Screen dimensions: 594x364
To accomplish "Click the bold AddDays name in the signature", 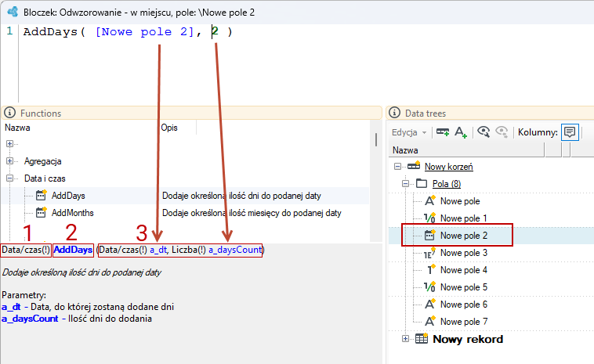I will [x=73, y=250].
